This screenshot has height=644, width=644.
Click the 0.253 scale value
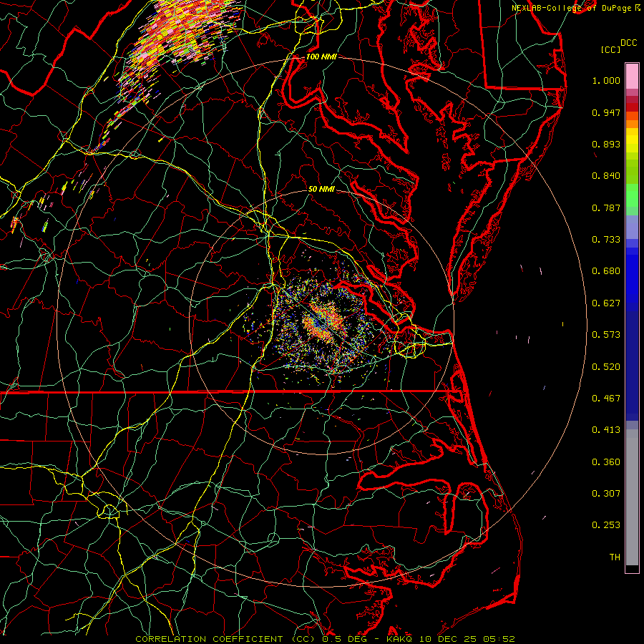[606, 525]
